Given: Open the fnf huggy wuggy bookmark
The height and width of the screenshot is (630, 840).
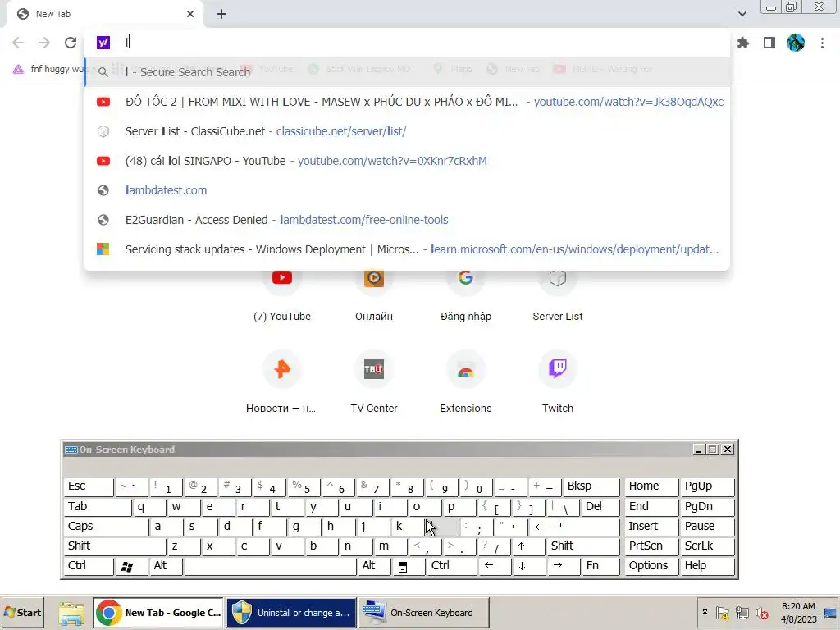Looking at the screenshot, I should pos(48,69).
